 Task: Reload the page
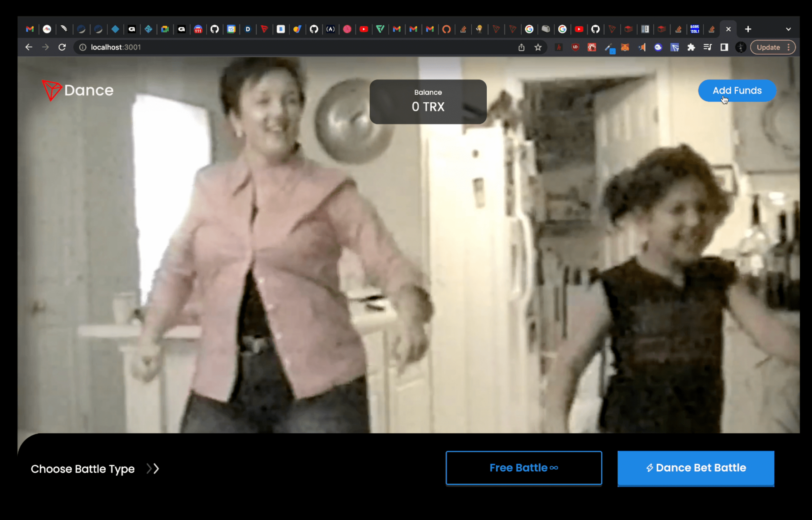62,47
